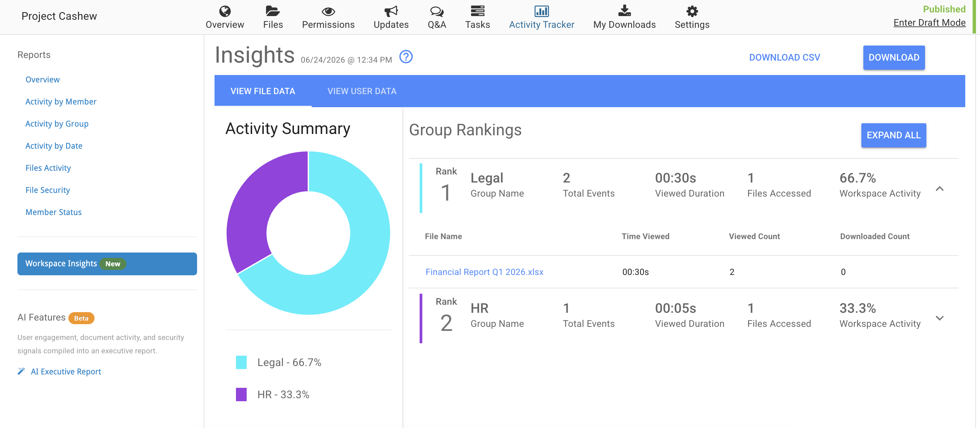Switch to View File Data tab
Image resolution: width=980 pixels, height=428 pixels.
click(263, 91)
